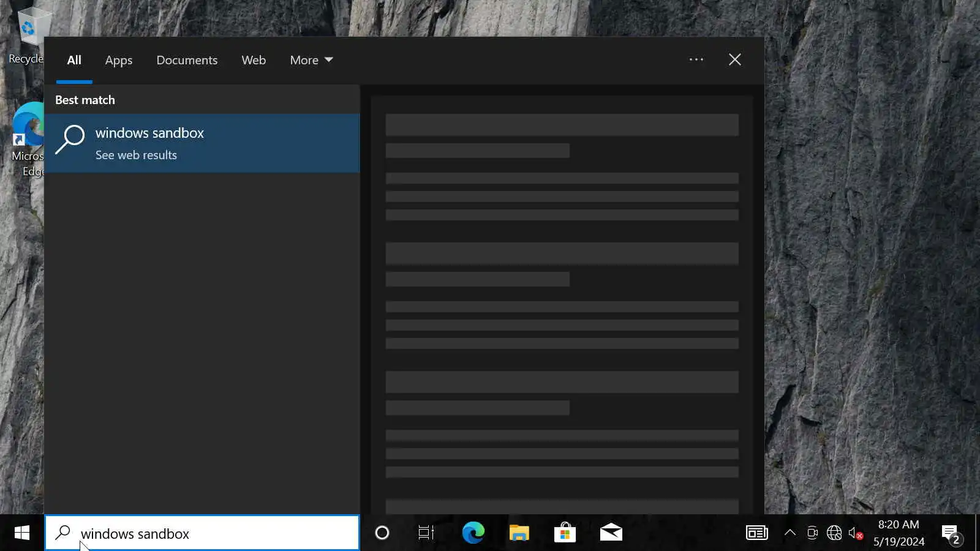Close the search panel

(735, 59)
